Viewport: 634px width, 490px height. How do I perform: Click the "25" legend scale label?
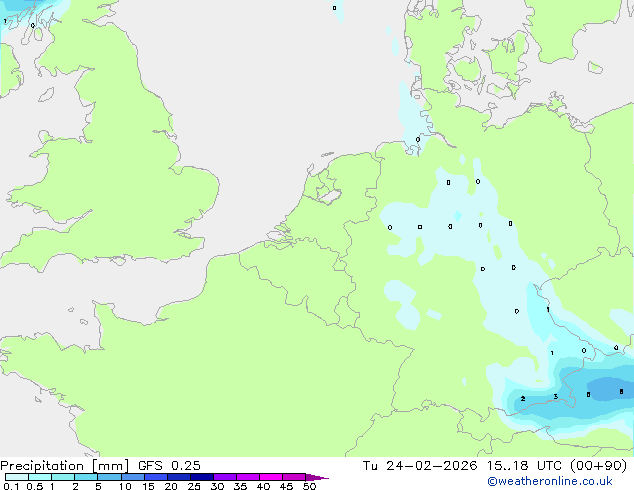point(194,486)
